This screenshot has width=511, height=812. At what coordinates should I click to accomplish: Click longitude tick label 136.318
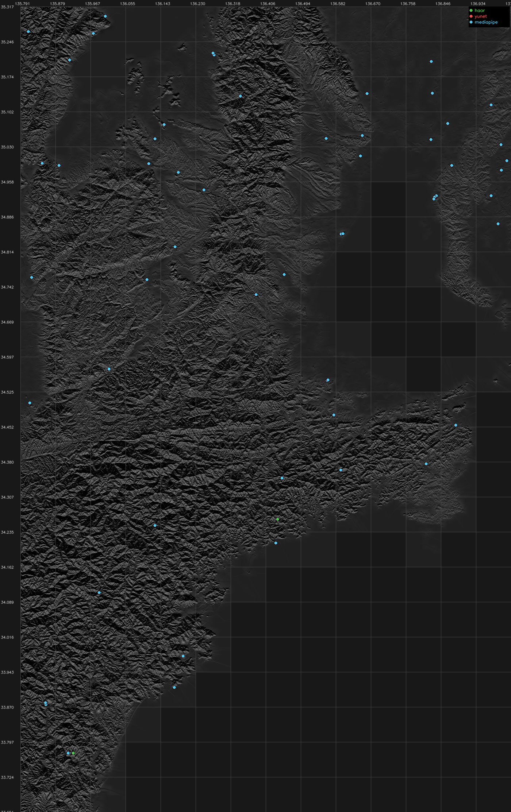(233, 4)
